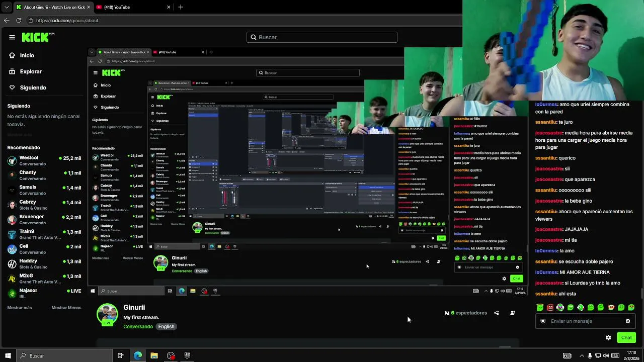Focus the Kick Buscar search field
This screenshot has width=644, height=362.
pyautogui.click(x=322, y=37)
